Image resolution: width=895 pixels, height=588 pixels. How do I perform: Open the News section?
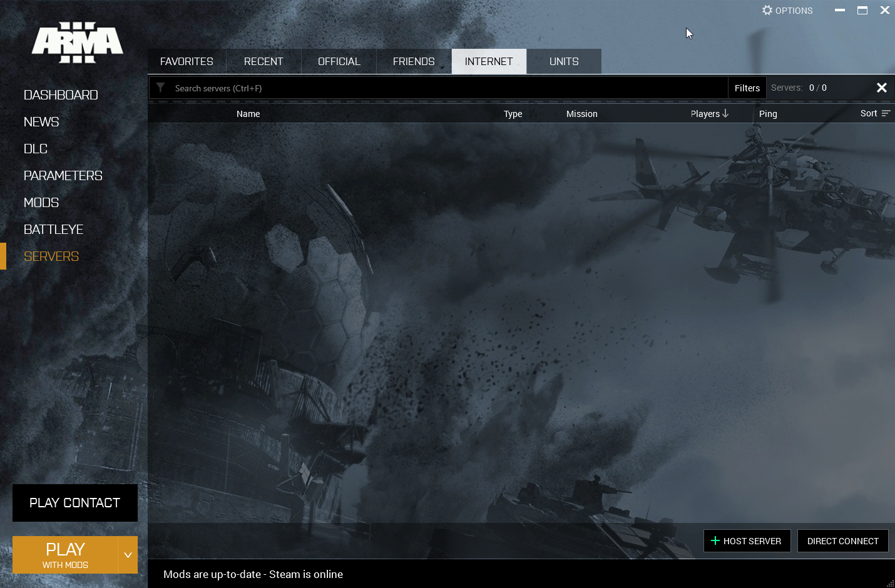(x=41, y=122)
